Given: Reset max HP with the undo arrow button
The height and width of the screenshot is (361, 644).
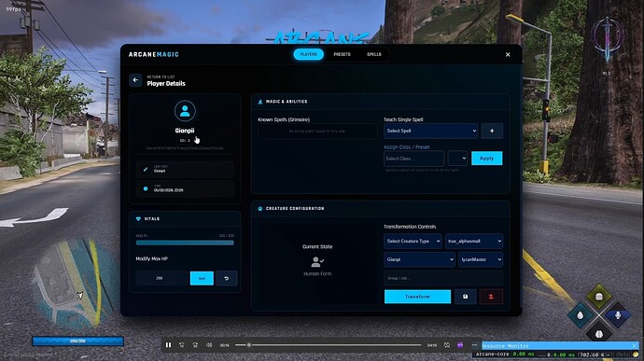Looking at the screenshot, I should [x=226, y=279].
